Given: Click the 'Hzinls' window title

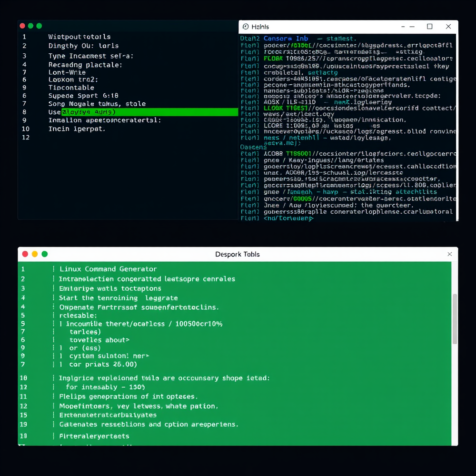Looking at the screenshot, I should click(260, 27).
